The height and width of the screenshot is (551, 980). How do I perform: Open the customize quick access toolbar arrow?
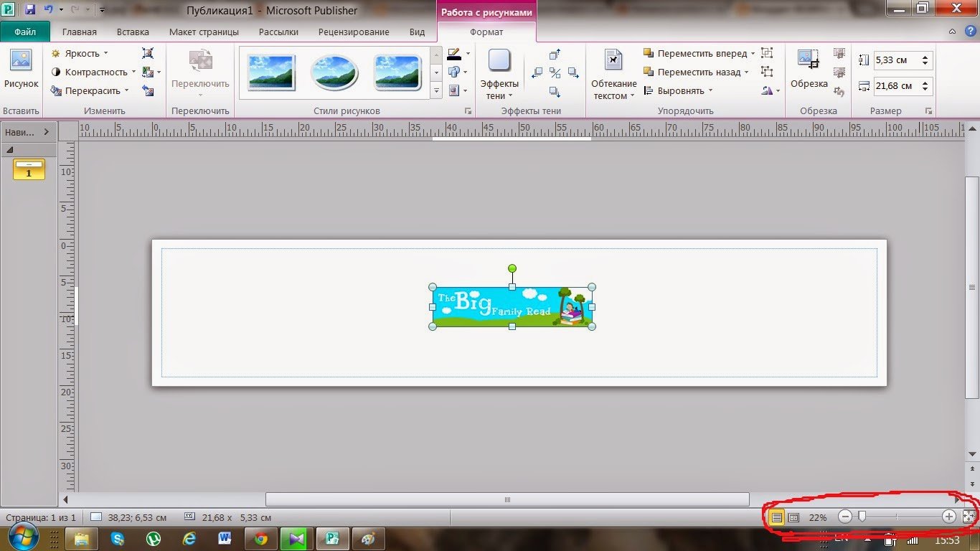click(x=102, y=10)
